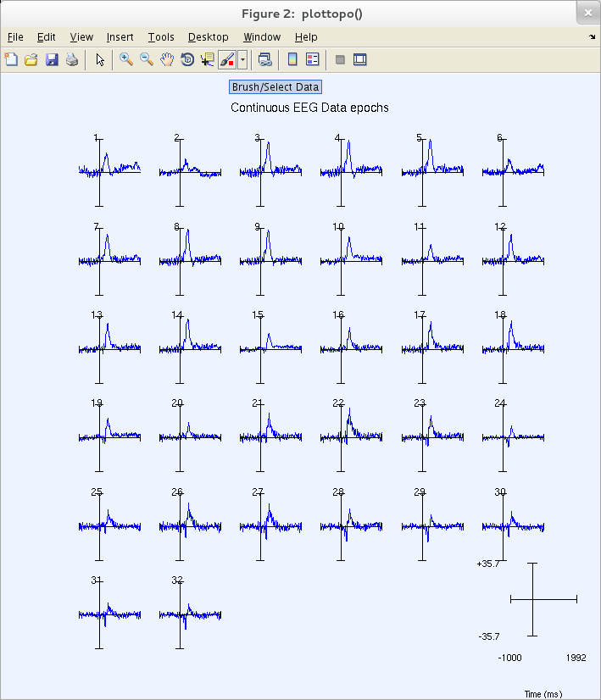Open the Tools menu
This screenshot has width=601, height=700.
[161, 36]
